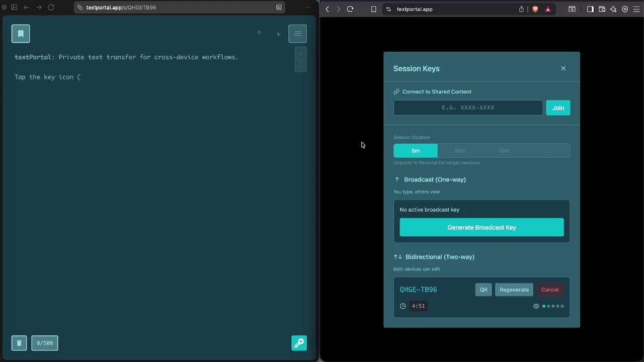Click the Brave Rewards triangle icon
The image size is (644, 362).
(548, 9)
